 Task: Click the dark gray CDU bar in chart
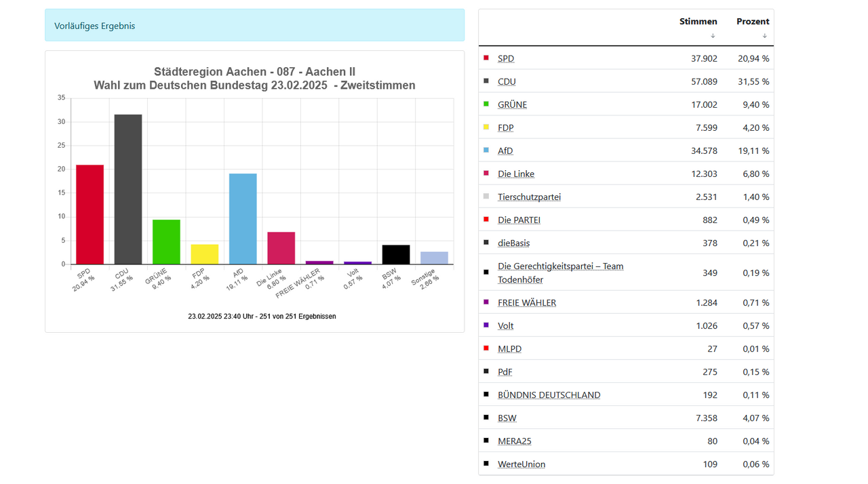[128, 189]
